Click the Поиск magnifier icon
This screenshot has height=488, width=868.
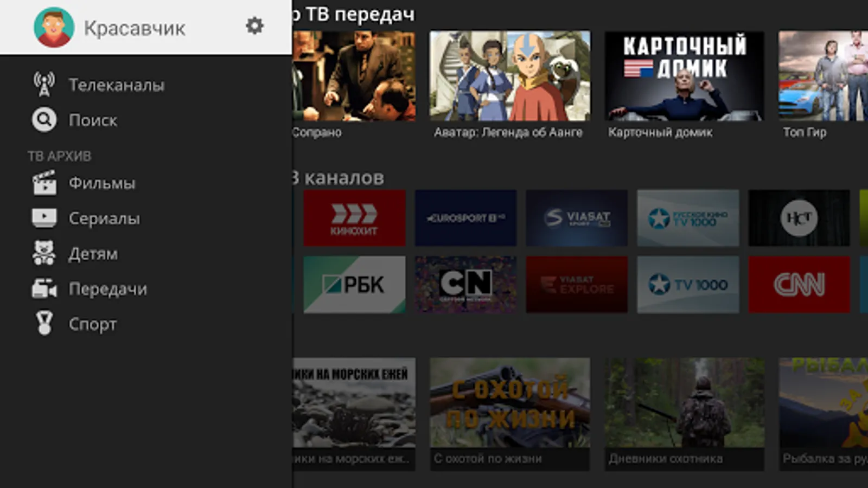pyautogui.click(x=44, y=120)
